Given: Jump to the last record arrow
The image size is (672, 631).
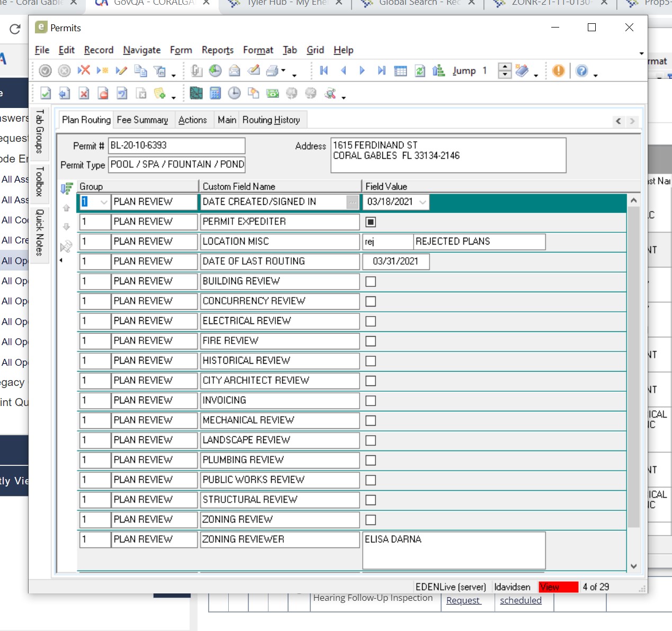Looking at the screenshot, I should (381, 71).
